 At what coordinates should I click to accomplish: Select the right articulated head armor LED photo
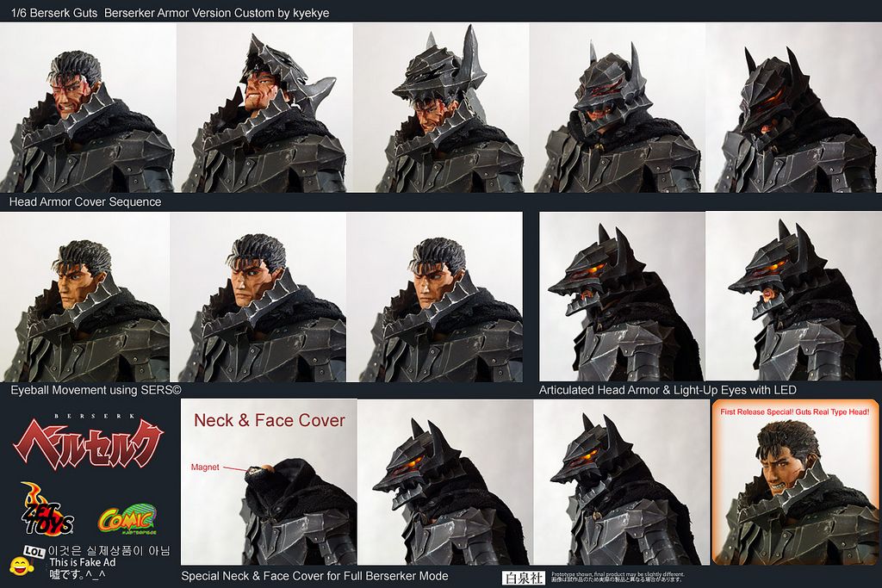point(793,296)
